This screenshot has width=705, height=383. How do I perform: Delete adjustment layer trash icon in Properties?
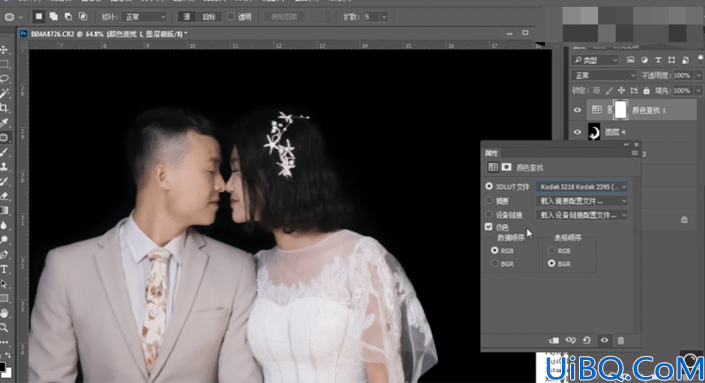pos(621,340)
